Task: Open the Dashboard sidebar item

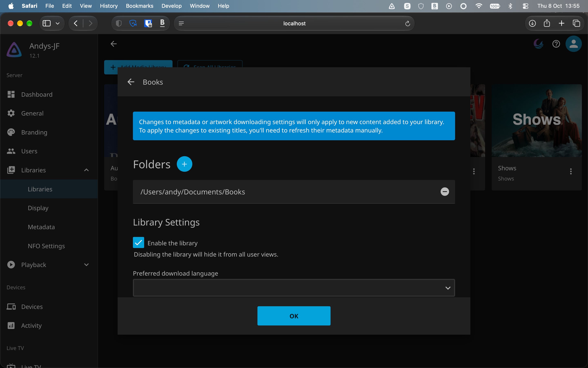Action: tap(49, 94)
